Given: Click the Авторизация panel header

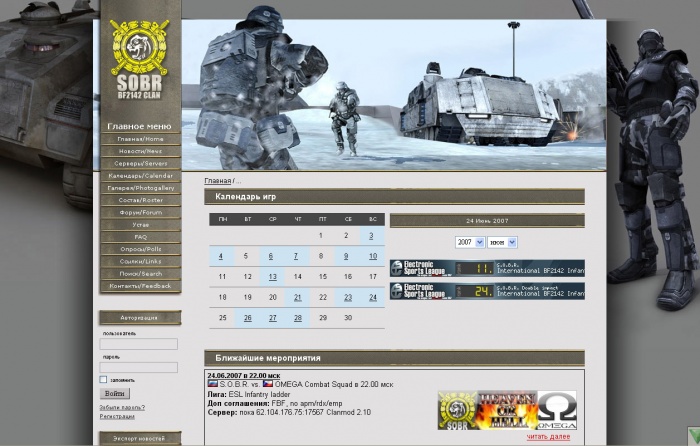Looking at the screenshot, I should [140, 318].
